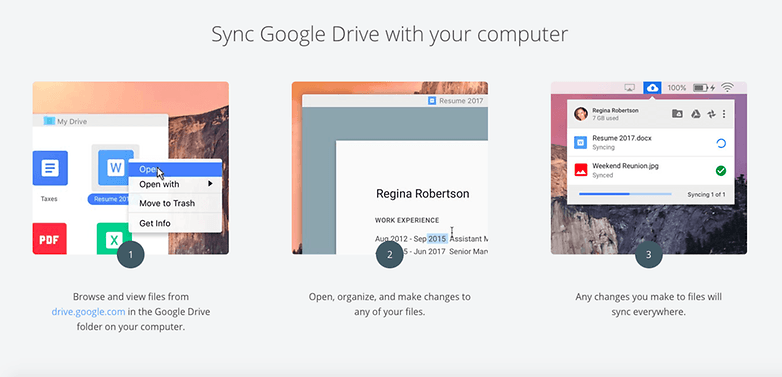Image resolution: width=782 pixels, height=377 pixels.
Task: Click the Resume 2017.docx document icon
Action: pyautogui.click(x=581, y=143)
